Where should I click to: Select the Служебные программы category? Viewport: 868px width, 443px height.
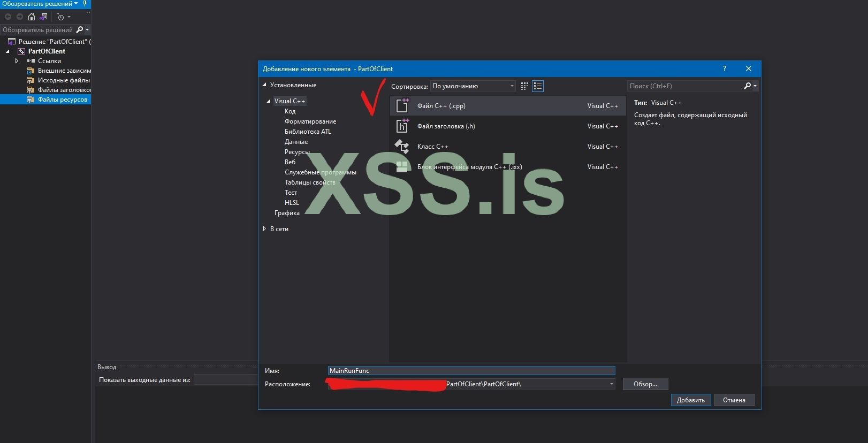point(321,172)
